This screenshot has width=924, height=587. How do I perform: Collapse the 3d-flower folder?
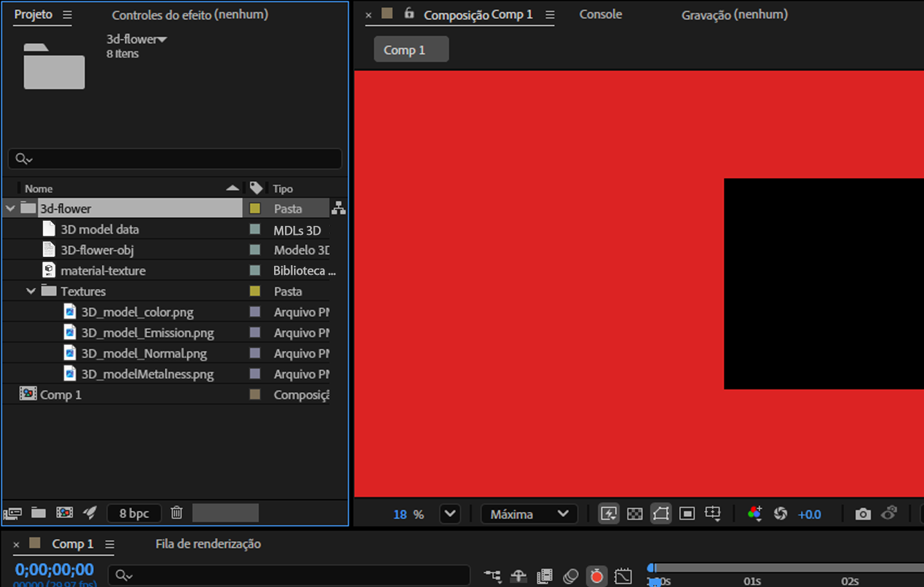coord(10,209)
